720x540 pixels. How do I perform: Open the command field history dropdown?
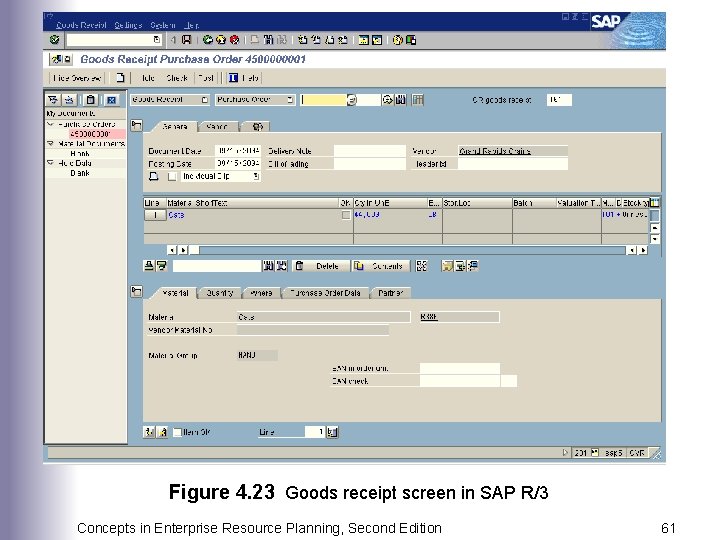(x=157, y=40)
